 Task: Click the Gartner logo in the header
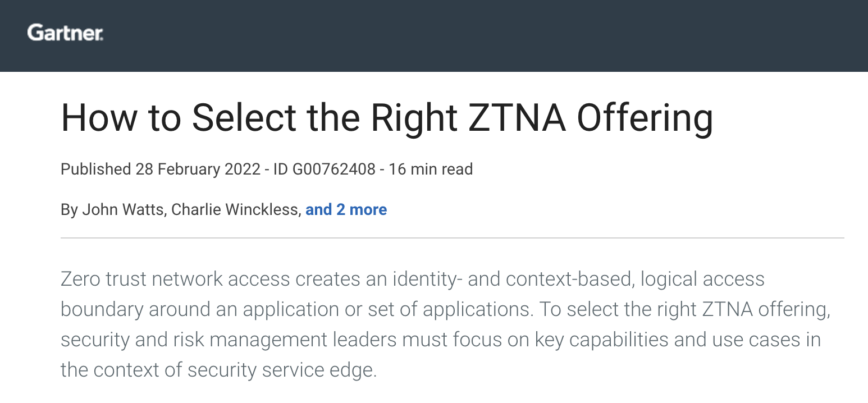click(x=65, y=33)
